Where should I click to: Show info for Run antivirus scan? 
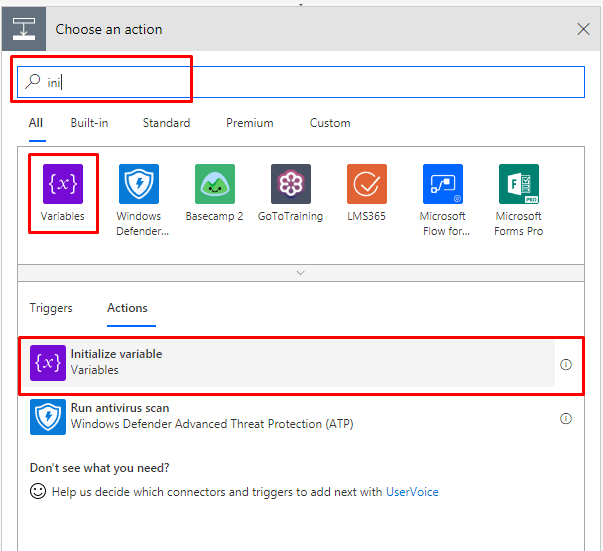(x=566, y=418)
